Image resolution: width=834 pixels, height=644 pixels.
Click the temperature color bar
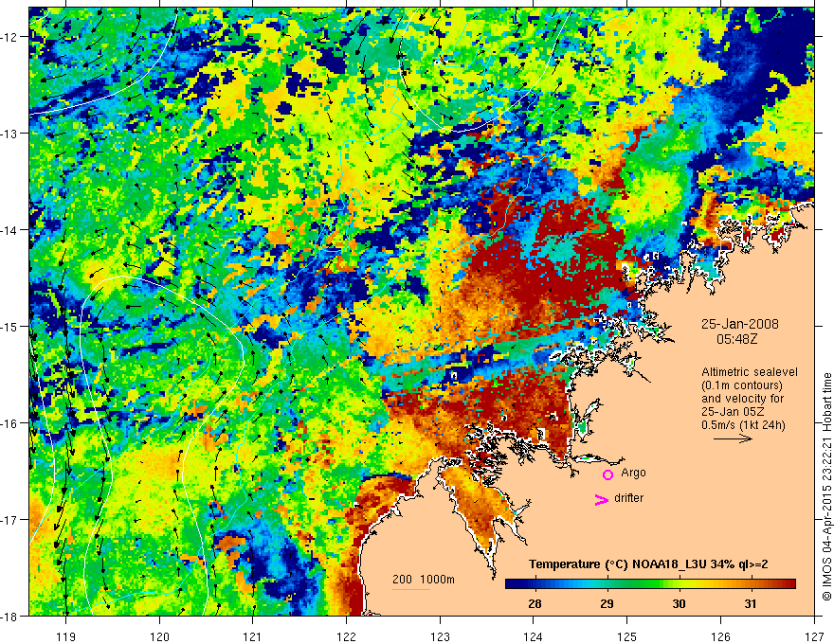[650, 584]
